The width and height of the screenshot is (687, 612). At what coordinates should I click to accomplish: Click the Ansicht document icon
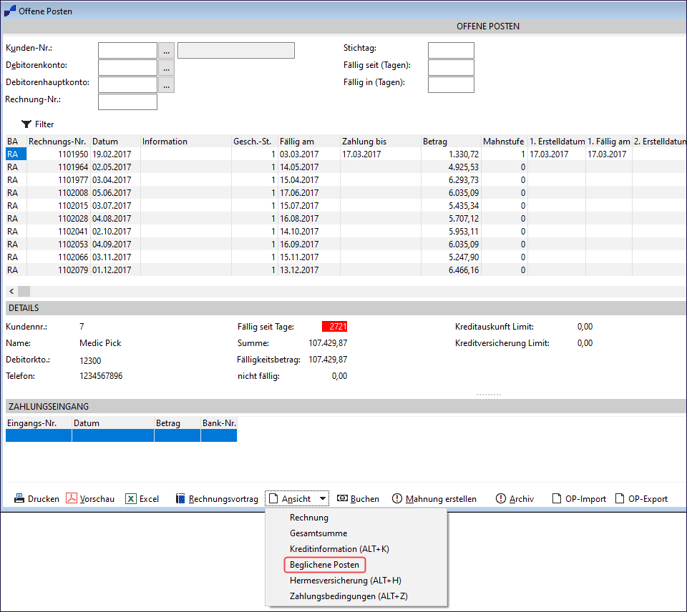(273, 499)
